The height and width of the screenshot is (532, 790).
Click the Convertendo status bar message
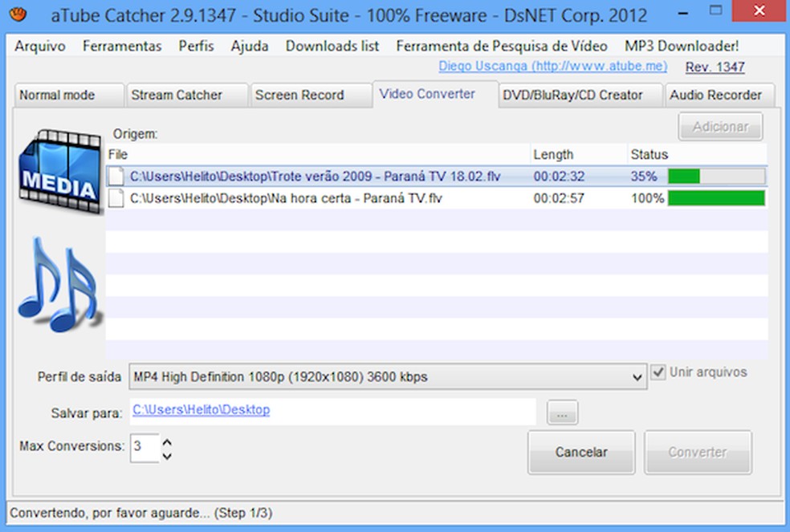(141, 513)
